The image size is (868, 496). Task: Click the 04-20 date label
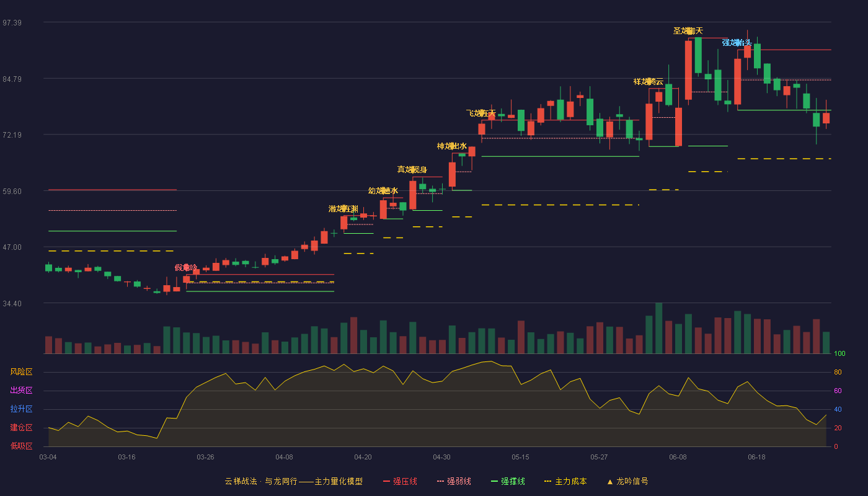point(363,457)
